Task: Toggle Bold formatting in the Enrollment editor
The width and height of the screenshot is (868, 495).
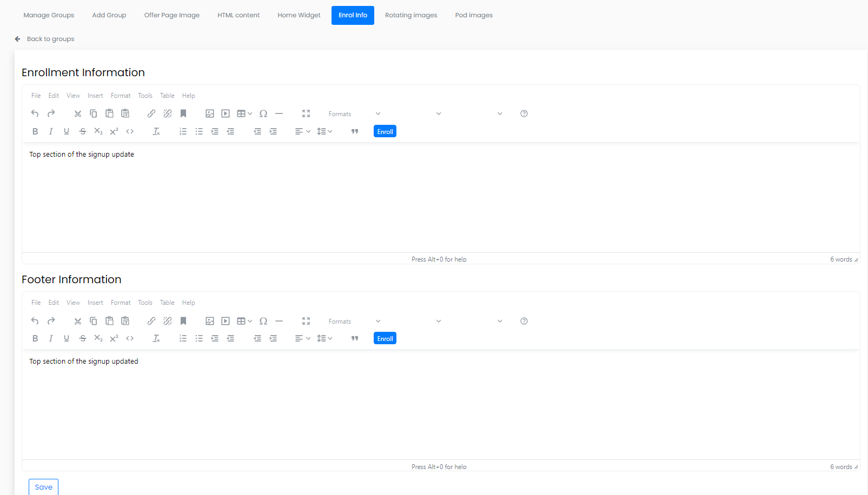Action: pos(35,131)
